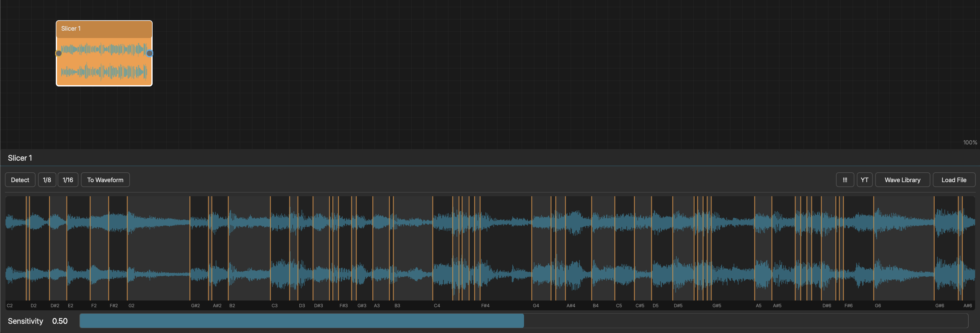Image resolution: width=980 pixels, height=333 pixels.
Task: Click the C4 slice label
Action: tap(437, 306)
